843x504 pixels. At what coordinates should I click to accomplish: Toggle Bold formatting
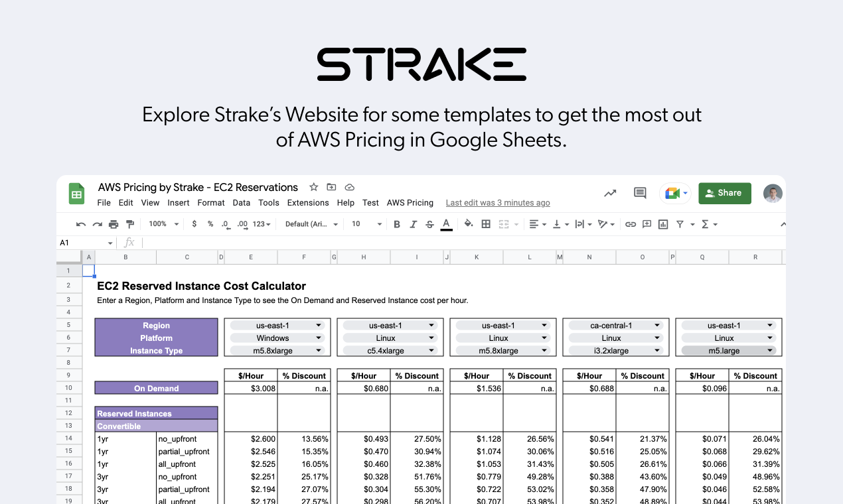click(397, 224)
